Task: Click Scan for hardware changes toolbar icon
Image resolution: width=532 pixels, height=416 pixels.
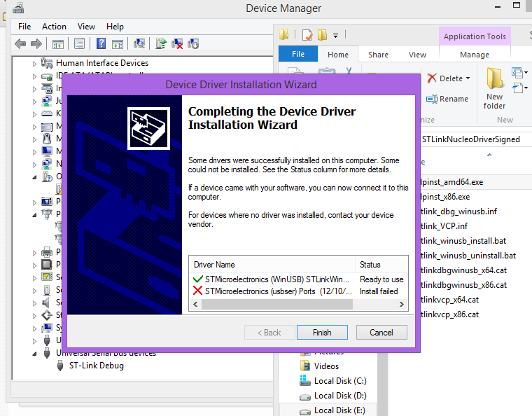Action: 139,44
